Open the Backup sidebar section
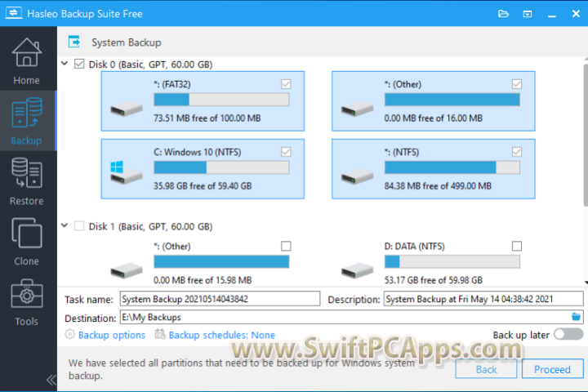588x392 pixels. tap(27, 121)
